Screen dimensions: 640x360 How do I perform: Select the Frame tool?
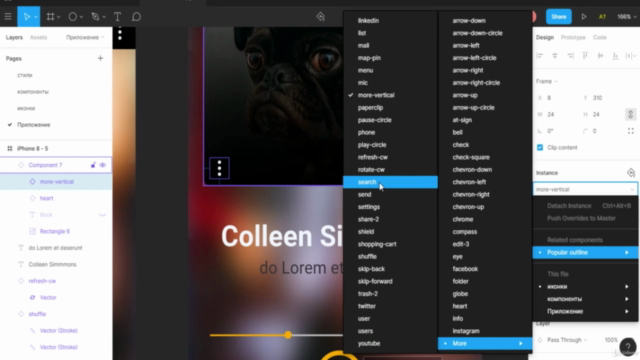point(50,17)
